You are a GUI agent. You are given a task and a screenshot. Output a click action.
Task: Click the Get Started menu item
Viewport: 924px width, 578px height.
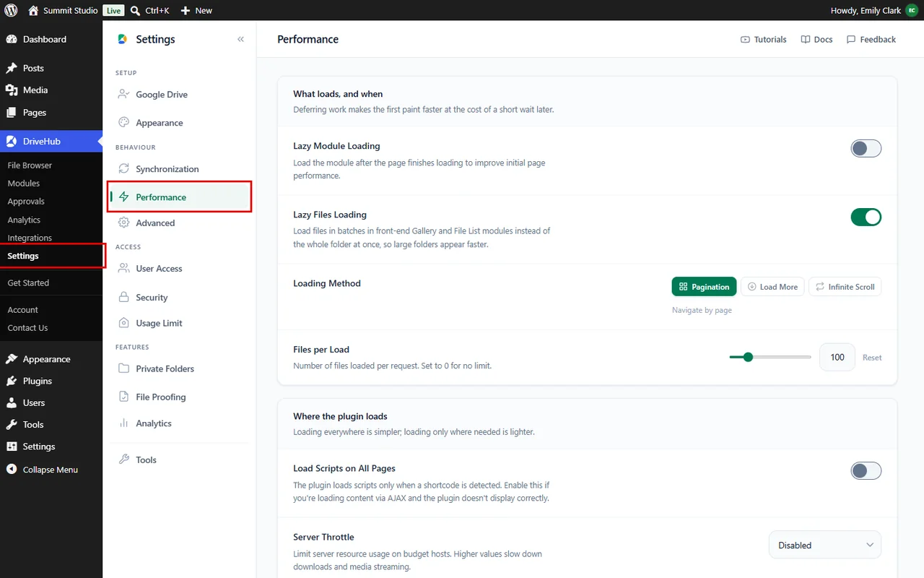point(28,283)
